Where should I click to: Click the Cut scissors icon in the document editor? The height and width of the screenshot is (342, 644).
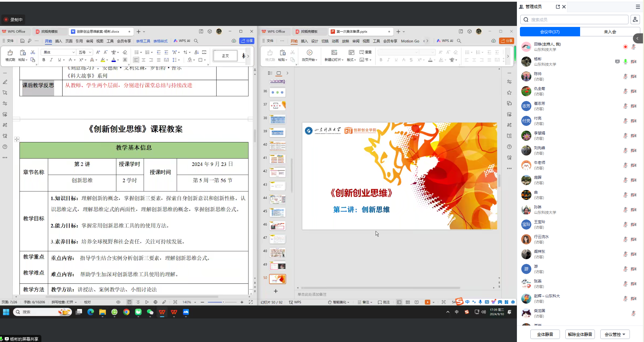point(33,52)
